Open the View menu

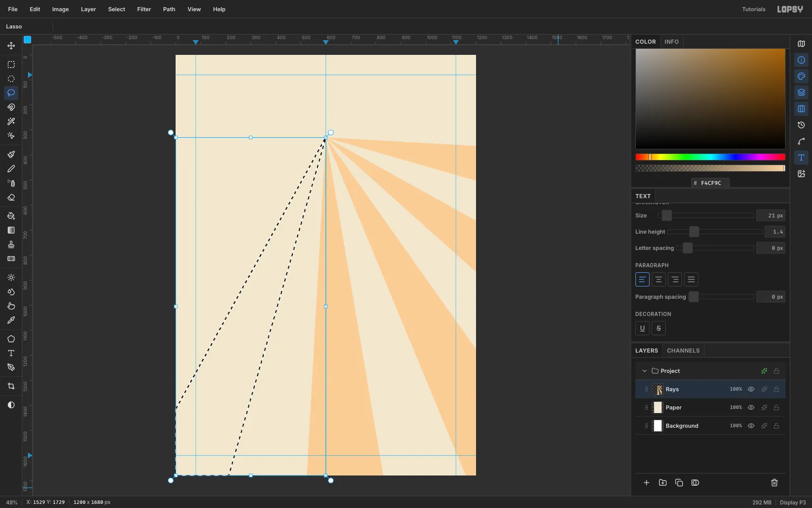[x=194, y=9]
